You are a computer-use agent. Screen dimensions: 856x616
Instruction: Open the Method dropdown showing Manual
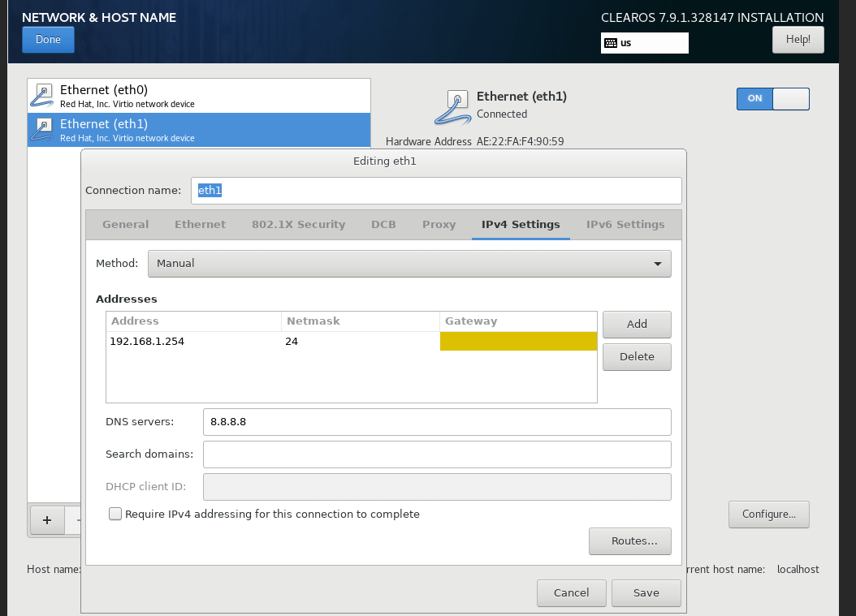pyautogui.click(x=409, y=264)
